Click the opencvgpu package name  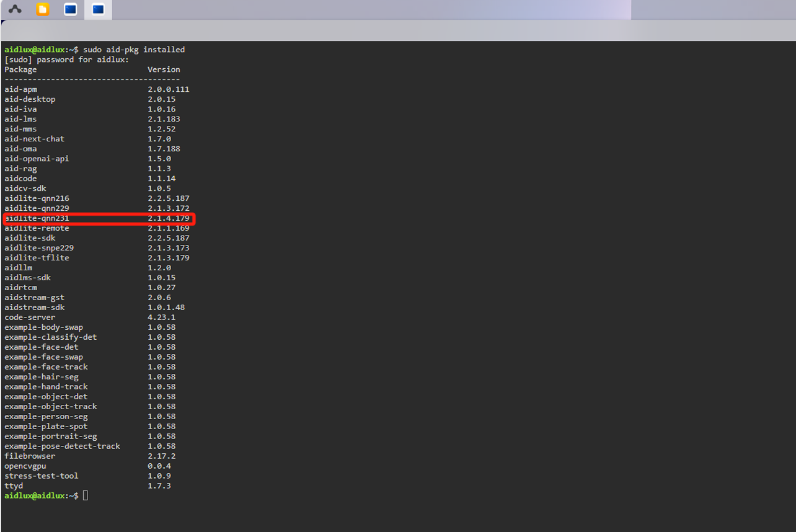point(25,466)
